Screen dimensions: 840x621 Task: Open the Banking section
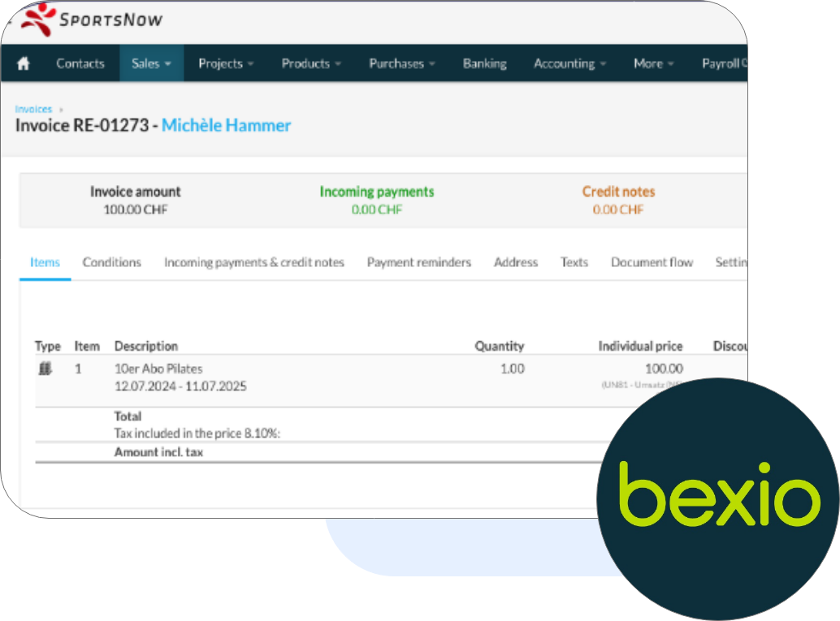(x=484, y=64)
